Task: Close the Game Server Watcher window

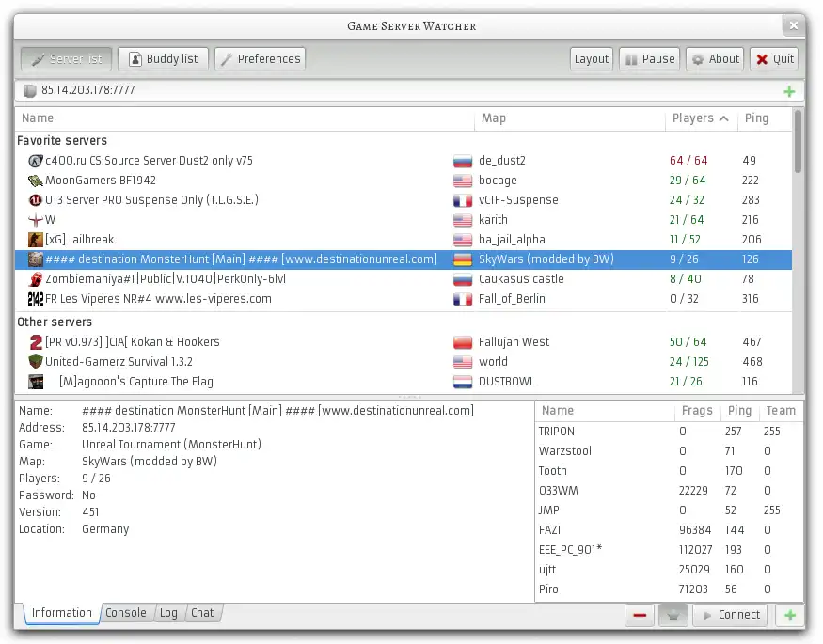Action: point(794,25)
